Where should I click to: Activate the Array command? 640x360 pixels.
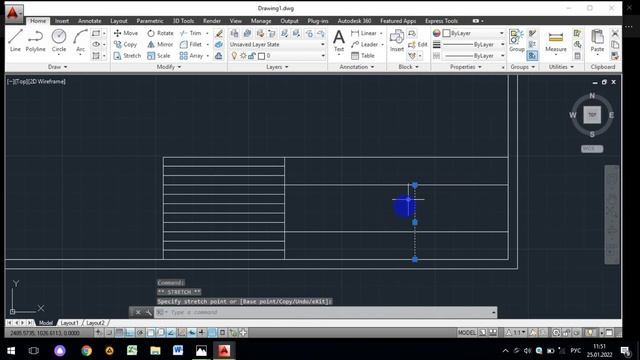pos(191,56)
